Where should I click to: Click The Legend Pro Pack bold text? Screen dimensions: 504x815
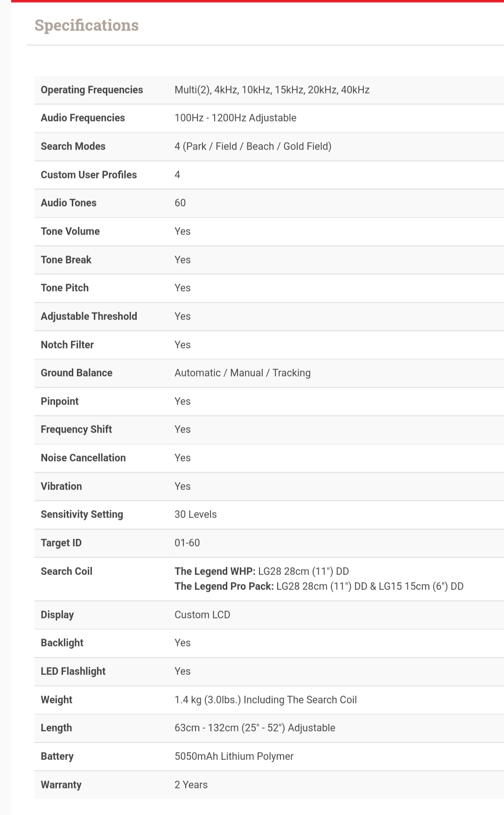point(224,586)
